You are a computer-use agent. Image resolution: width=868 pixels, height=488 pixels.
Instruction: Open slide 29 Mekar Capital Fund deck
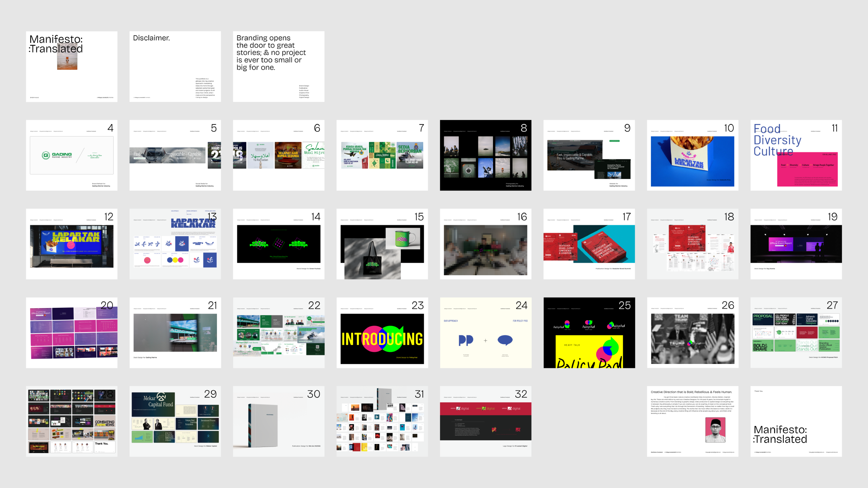[x=175, y=421]
